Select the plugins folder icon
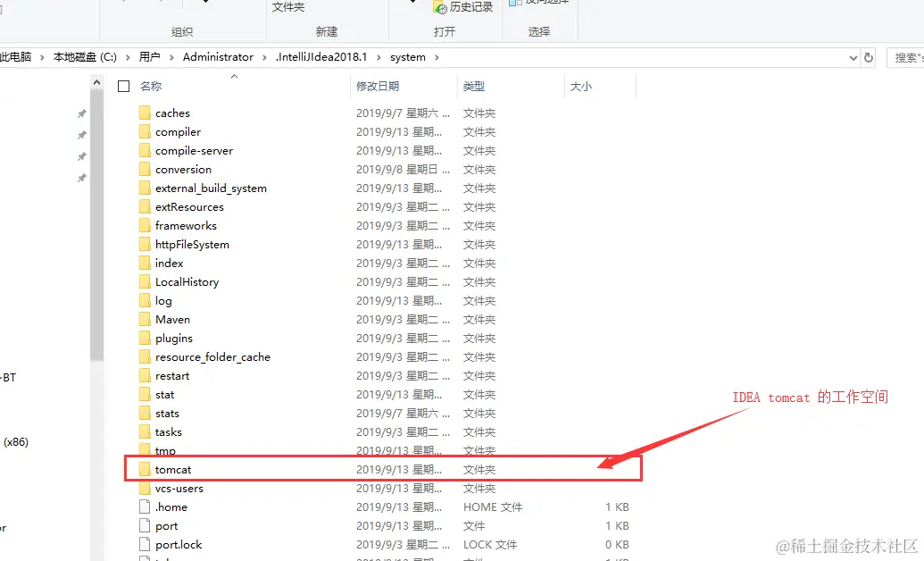 tap(145, 338)
